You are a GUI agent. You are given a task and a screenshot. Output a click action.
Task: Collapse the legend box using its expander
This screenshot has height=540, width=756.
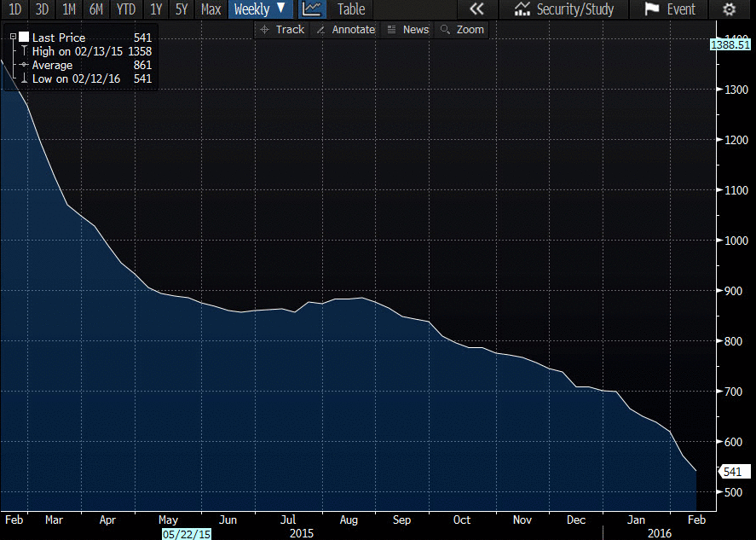point(13,38)
